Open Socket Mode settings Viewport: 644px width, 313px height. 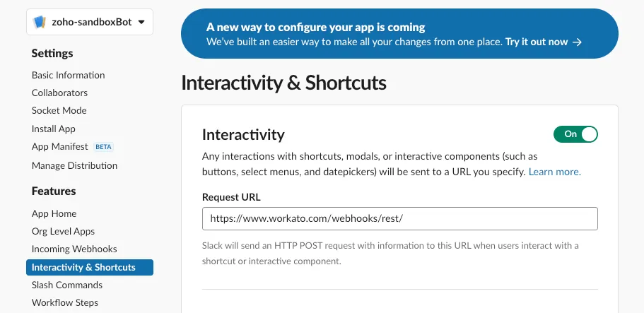coord(59,110)
